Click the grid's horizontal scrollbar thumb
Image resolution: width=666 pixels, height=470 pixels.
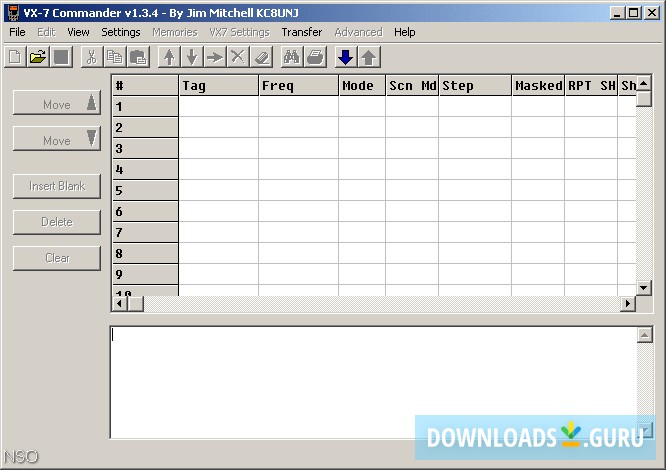click(135, 304)
